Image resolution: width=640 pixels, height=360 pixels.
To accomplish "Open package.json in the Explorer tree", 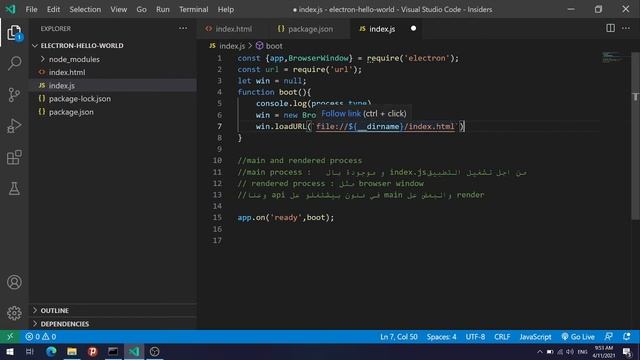I will coord(71,112).
